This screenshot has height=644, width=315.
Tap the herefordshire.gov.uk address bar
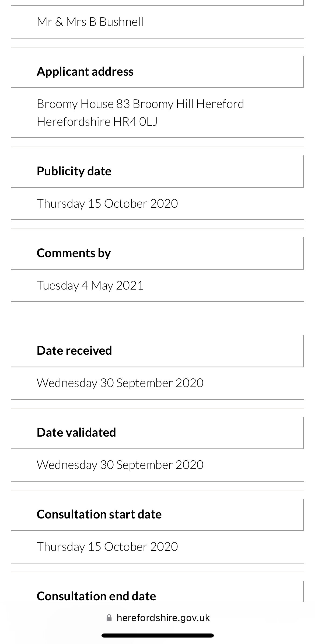point(163,618)
